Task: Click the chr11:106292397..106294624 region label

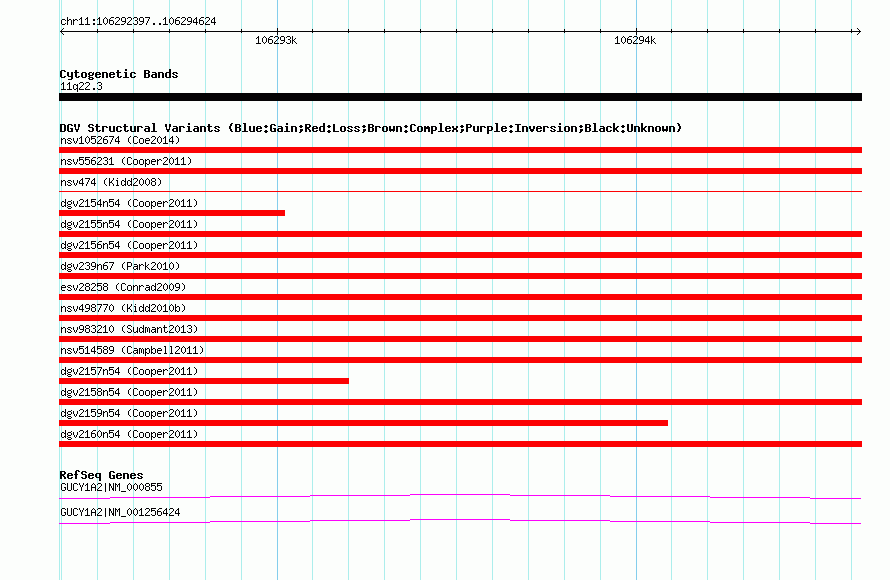Action: pyautogui.click(x=138, y=22)
